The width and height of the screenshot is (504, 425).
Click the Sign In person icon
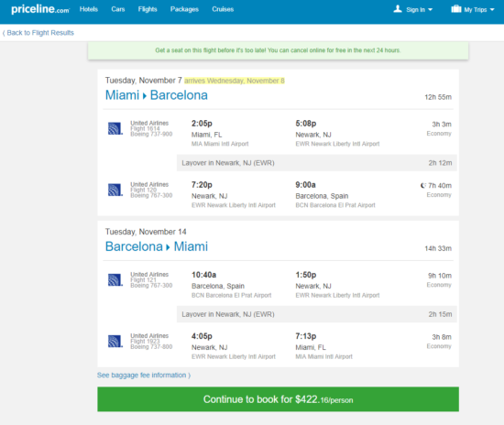(x=398, y=9)
